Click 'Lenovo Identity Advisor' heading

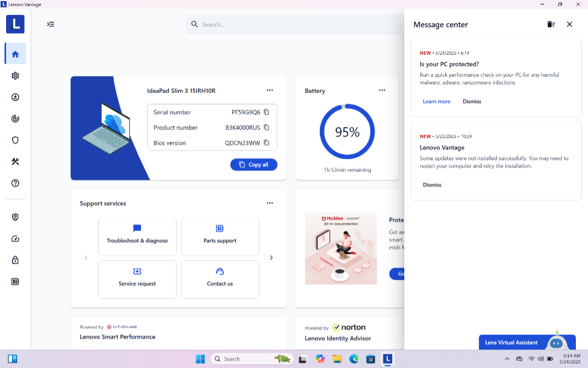(x=338, y=338)
